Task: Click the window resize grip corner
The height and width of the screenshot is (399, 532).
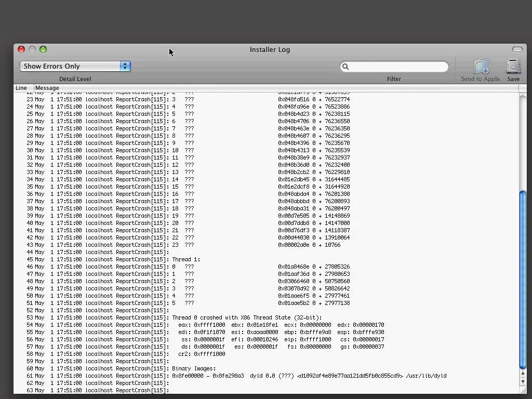Action: coord(523,391)
